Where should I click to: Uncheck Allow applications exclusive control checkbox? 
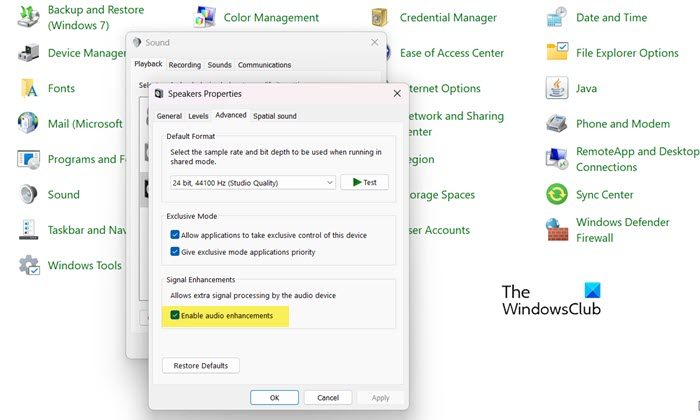coord(176,235)
